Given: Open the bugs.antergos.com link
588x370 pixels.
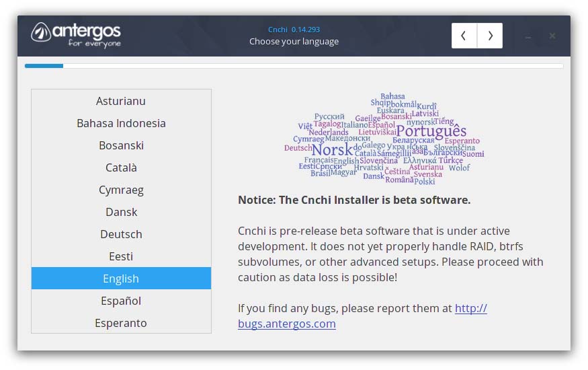Looking at the screenshot, I should pyautogui.click(x=287, y=324).
